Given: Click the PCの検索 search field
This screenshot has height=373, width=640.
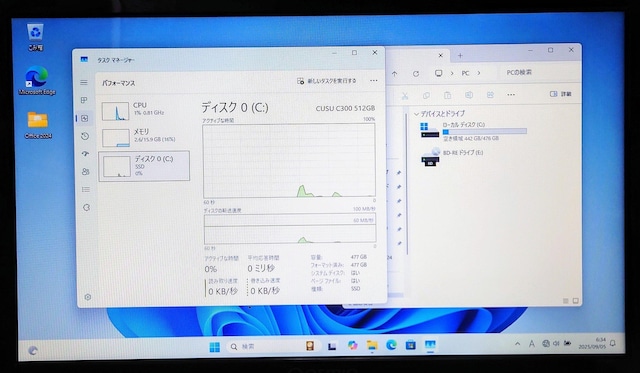Looking at the screenshot, I should [x=539, y=73].
